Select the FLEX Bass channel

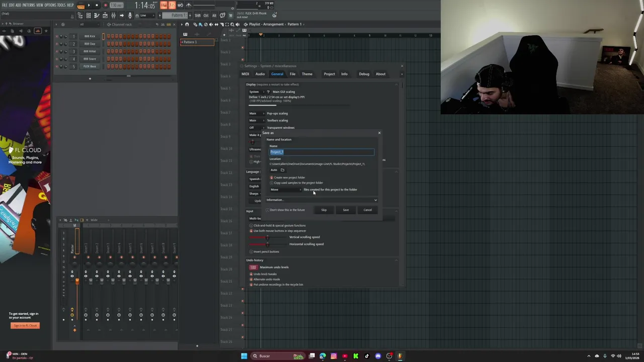[x=90, y=66]
